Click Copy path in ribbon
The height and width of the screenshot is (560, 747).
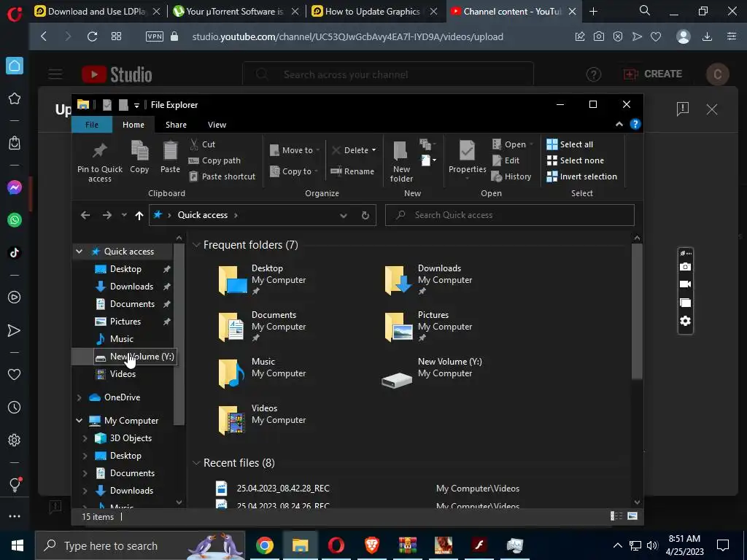point(215,160)
